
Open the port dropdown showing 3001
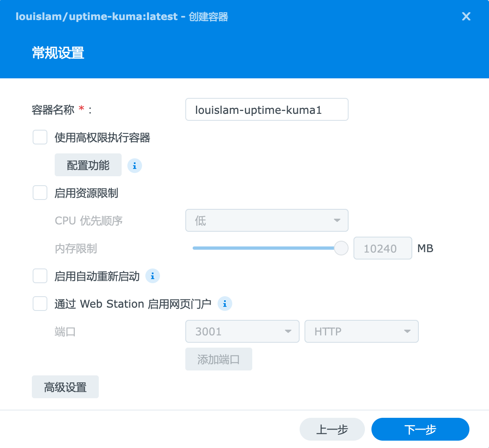[242, 331]
